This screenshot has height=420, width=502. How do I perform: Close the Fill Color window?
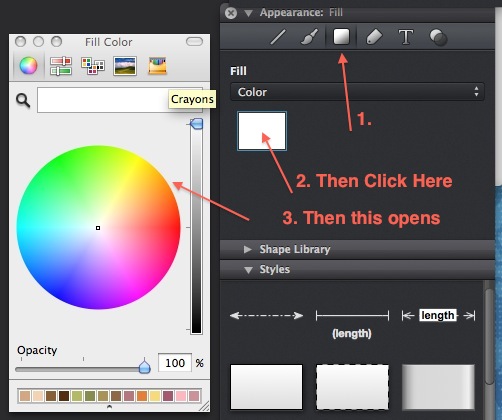[x=20, y=42]
